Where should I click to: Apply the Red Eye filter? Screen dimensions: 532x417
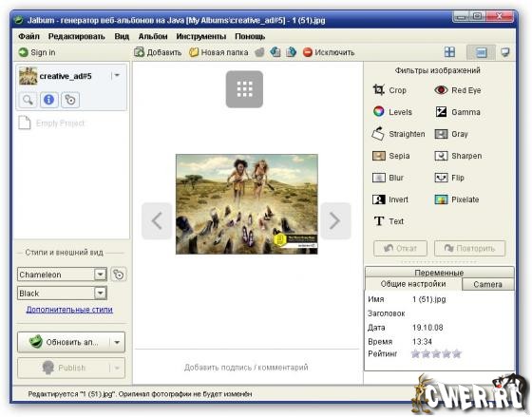coord(457,90)
